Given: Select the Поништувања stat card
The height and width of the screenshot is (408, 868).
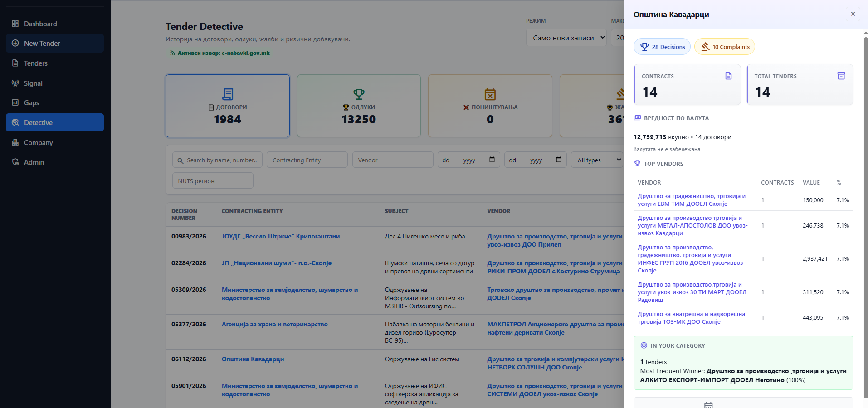Looking at the screenshot, I should pyautogui.click(x=490, y=106).
